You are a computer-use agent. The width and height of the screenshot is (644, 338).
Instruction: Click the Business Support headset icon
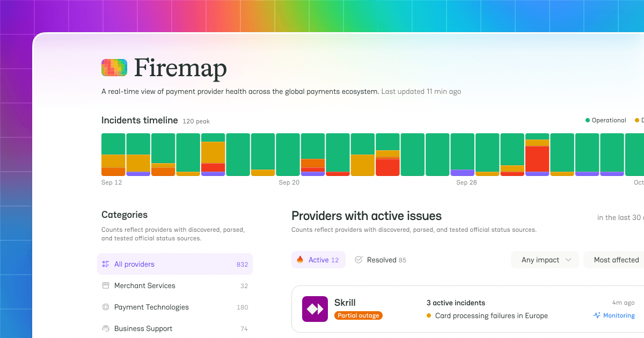(x=106, y=328)
